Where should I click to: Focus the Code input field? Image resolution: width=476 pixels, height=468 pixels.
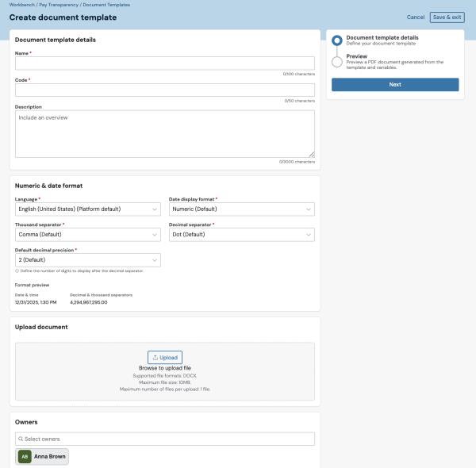coord(165,90)
